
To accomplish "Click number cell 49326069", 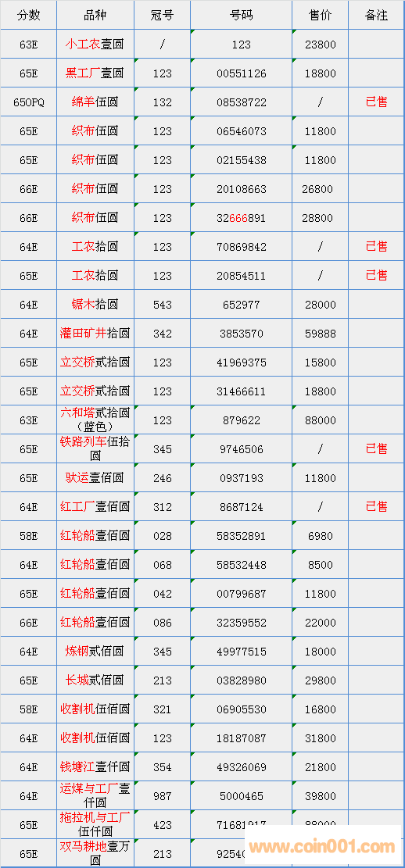I will 242,766.
